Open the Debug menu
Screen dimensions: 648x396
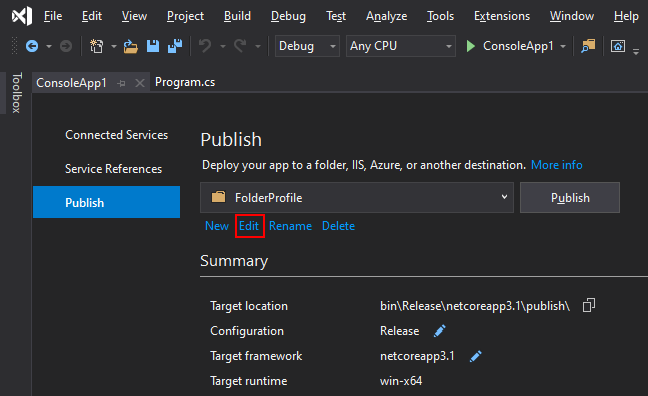point(288,16)
